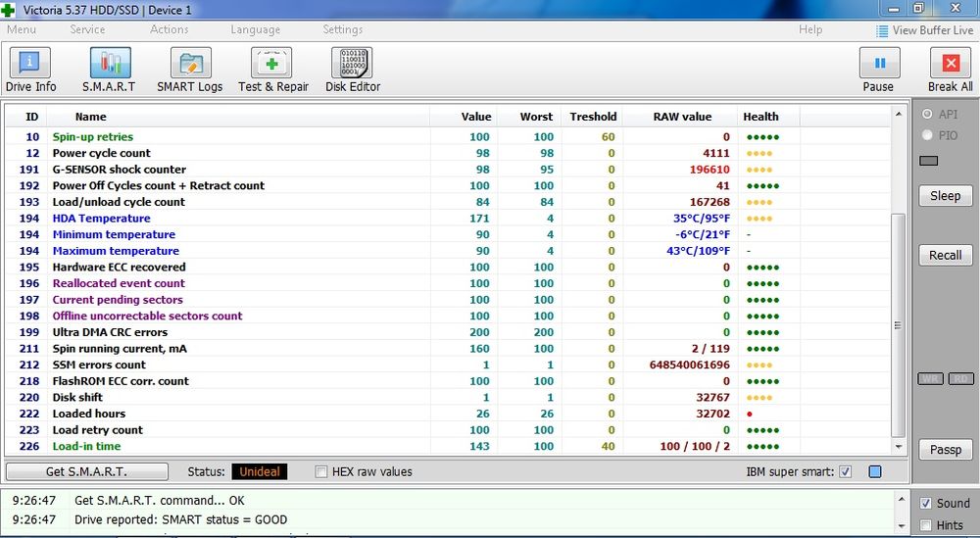Enable the Hints checkbox
The image size is (980, 538).
coord(926,525)
